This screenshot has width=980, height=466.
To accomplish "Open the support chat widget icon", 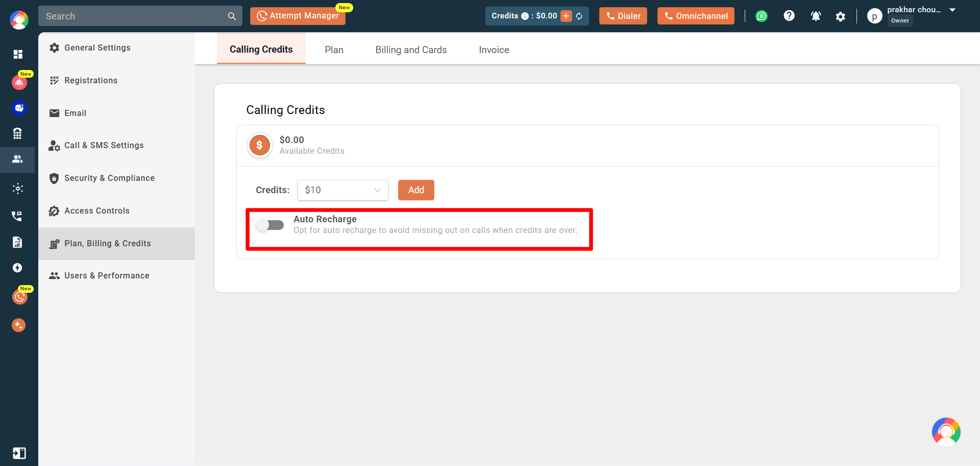I will (x=946, y=432).
